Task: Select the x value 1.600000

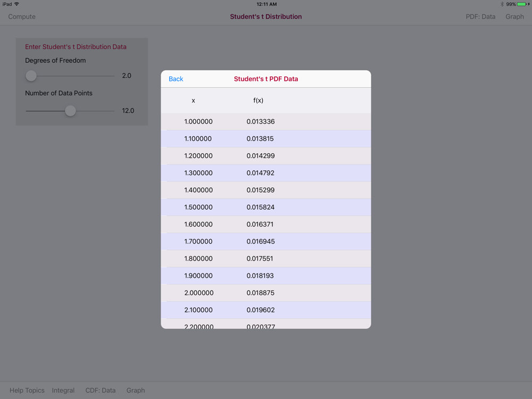Action: click(x=198, y=225)
